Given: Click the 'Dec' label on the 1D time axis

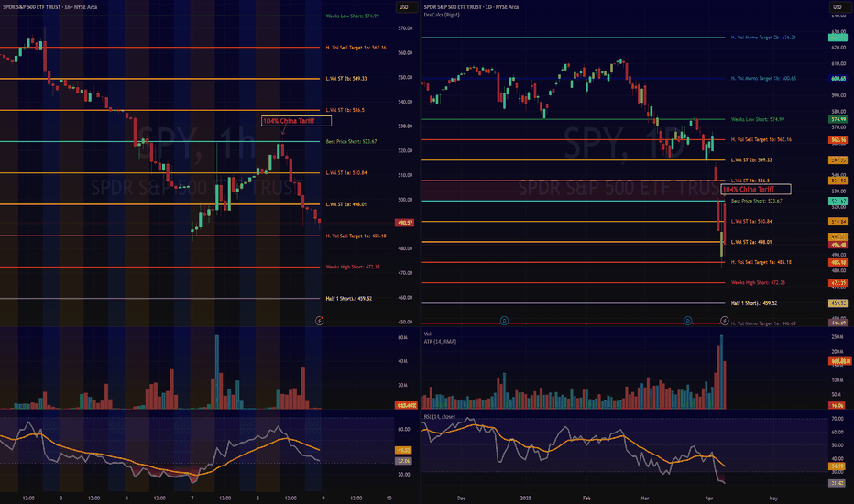Looking at the screenshot, I should click(x=461, y=498).
